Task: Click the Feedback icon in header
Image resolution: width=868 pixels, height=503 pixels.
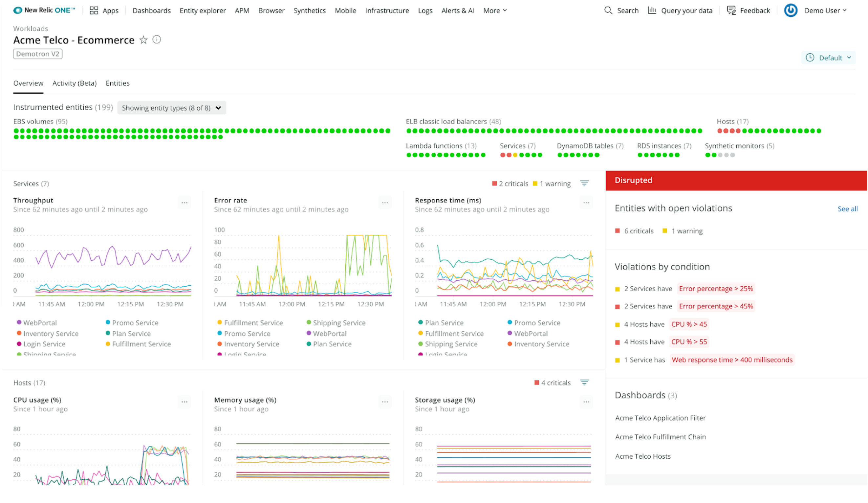Action: tap(731, 10)
